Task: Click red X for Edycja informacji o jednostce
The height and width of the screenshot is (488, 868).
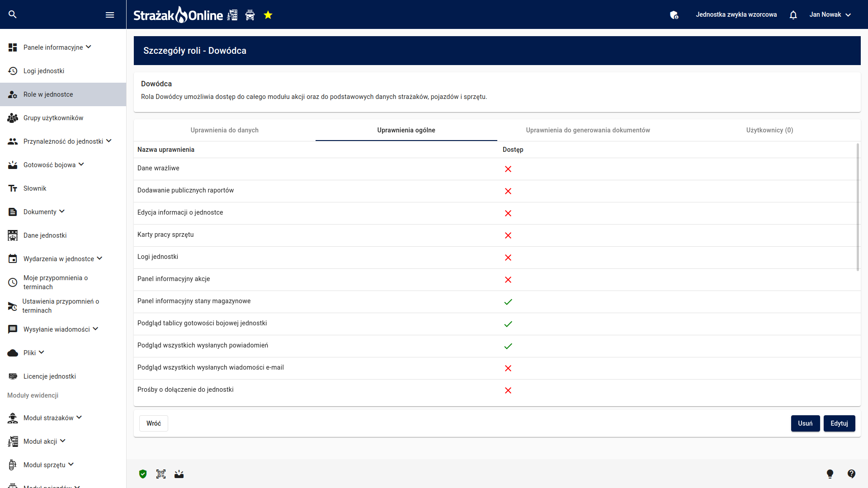Action: pyautogui.click(x=508, y=213)
